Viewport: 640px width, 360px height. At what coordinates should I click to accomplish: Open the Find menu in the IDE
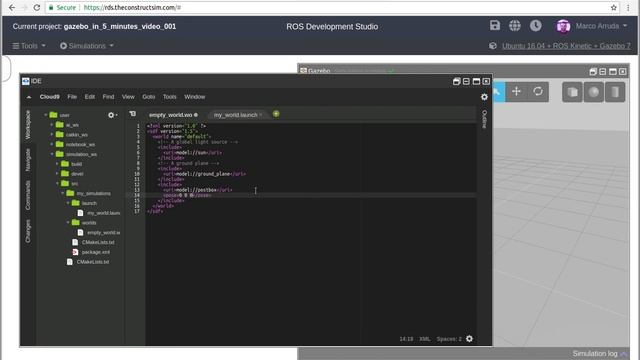click(108, 97)
